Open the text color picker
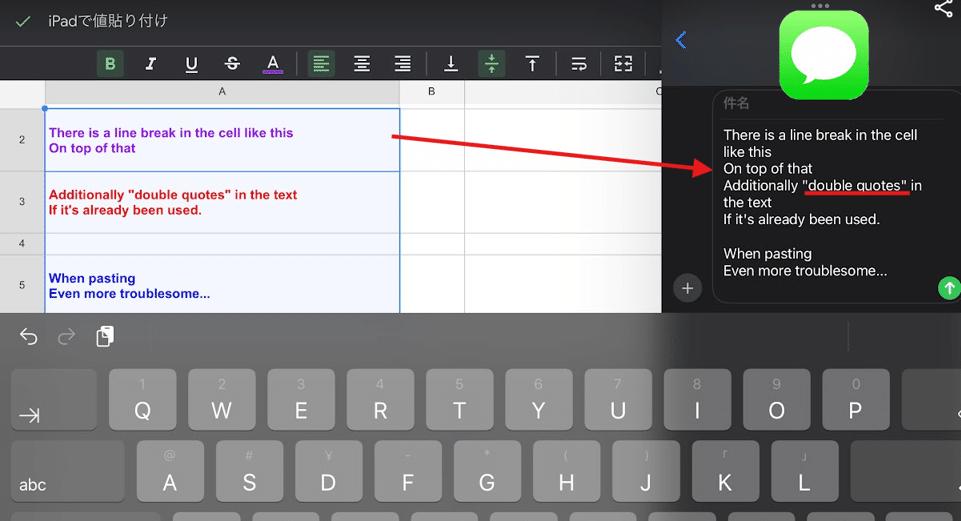The image size is (961, 521). click(x=273, y=64)
